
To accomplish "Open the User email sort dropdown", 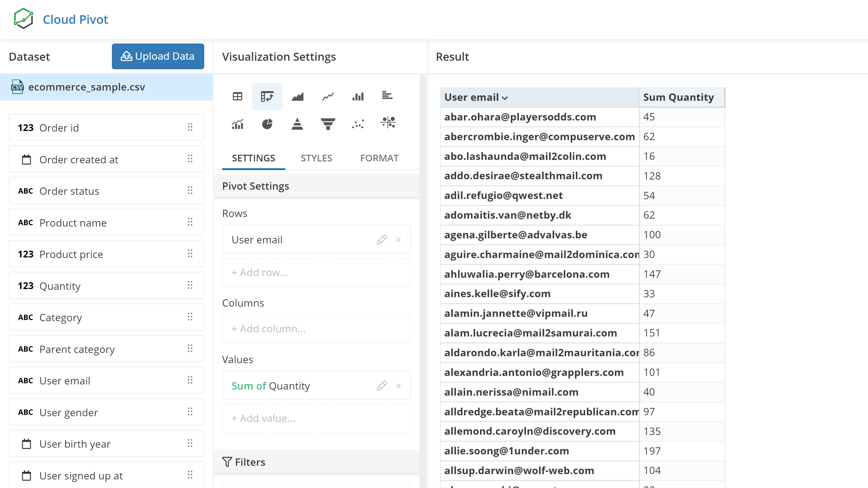I will point(505,98).
